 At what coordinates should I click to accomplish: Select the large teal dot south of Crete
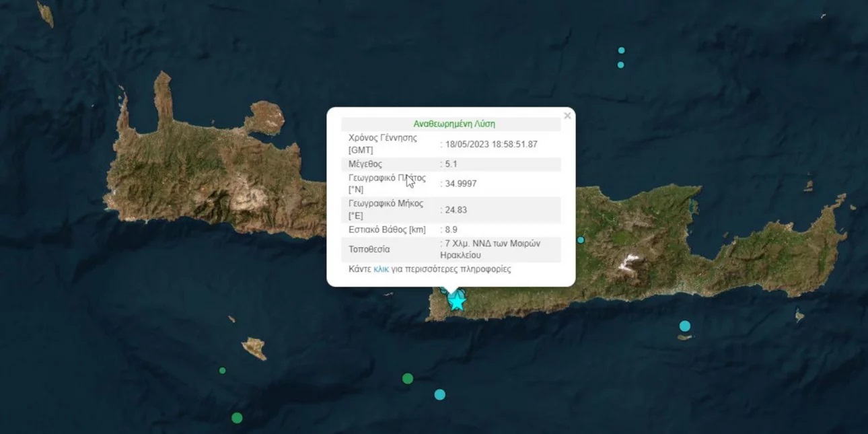pyautogui.click(x=439, y=394)
